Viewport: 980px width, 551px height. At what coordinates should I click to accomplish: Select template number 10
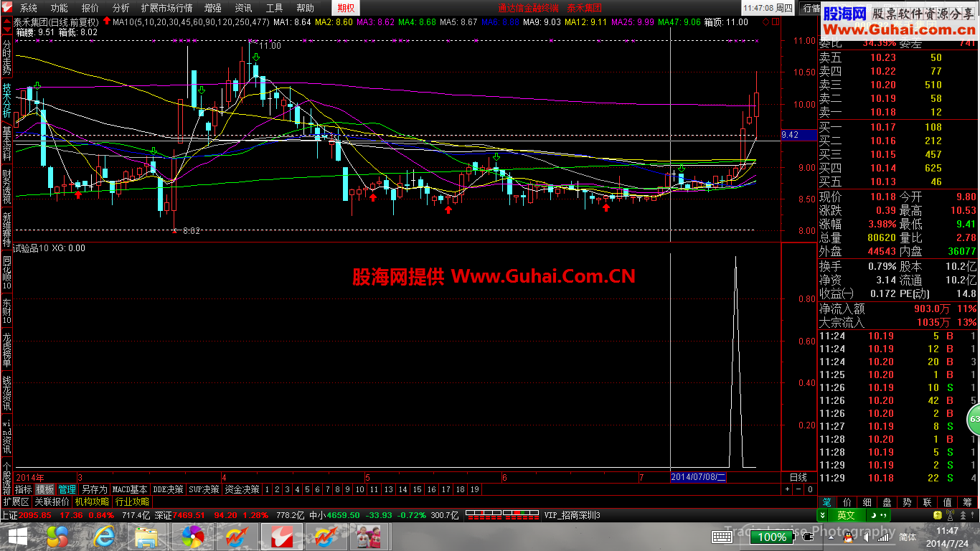[x=360, y=489]
